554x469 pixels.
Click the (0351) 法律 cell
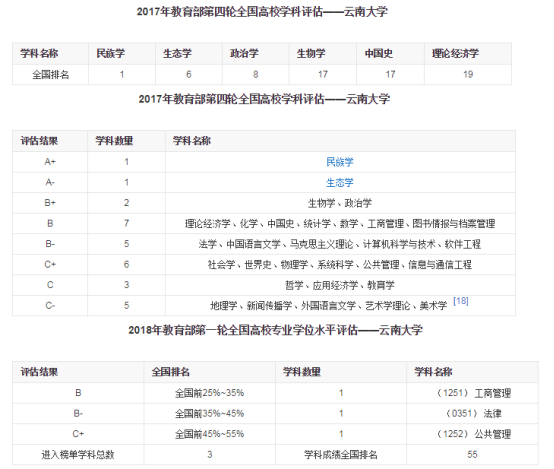coord(472,414)
